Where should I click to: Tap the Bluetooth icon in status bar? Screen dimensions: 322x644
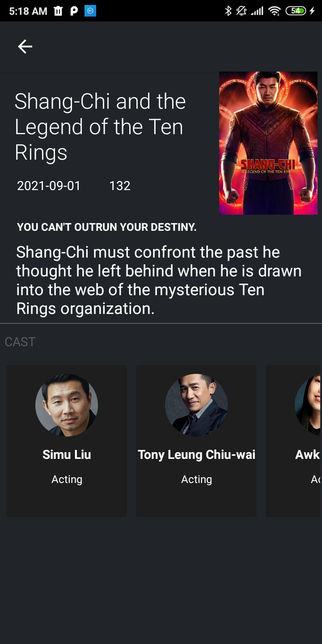(228, 11)
